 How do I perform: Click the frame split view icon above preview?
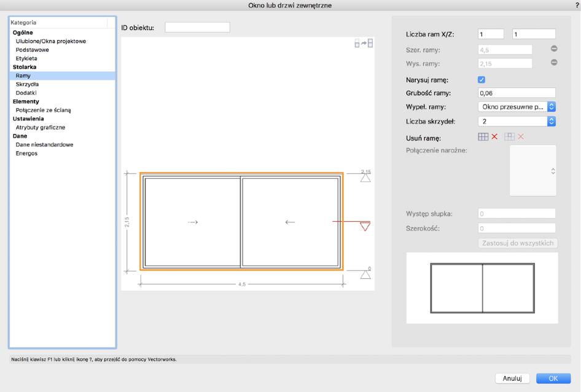(x=364, y=44)
